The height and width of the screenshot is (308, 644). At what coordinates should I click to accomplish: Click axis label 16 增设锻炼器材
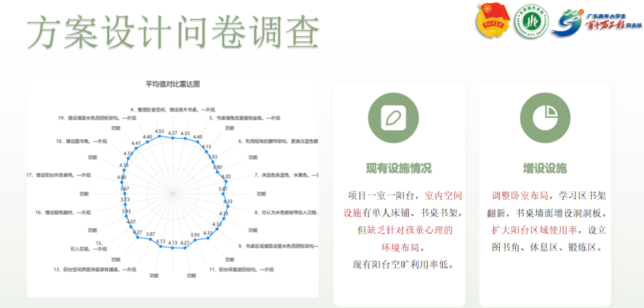[x=69, y=213]
